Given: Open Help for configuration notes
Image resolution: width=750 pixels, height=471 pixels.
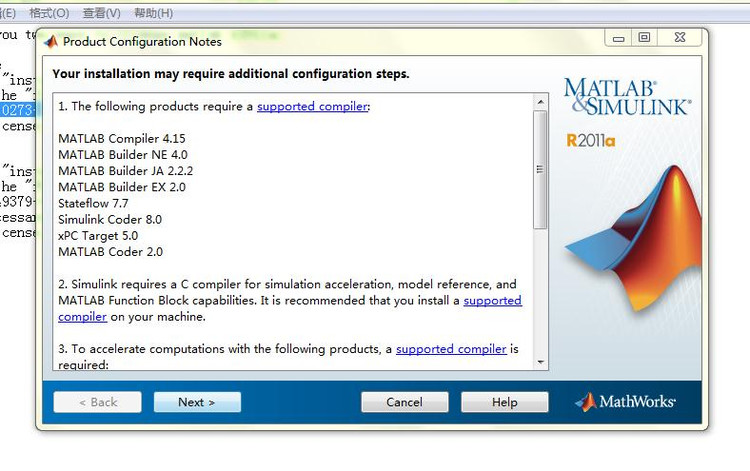Looking at the screenshot, I should coord(505,402).
